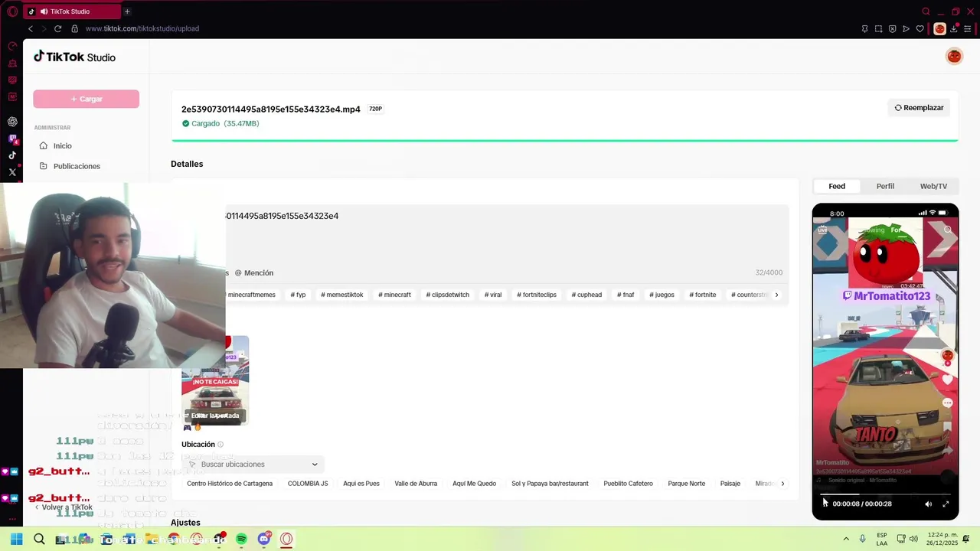Click the Mención button
The height and width of the screenshot is (551, 980).
pyautogui.click(x=254, y=272)
